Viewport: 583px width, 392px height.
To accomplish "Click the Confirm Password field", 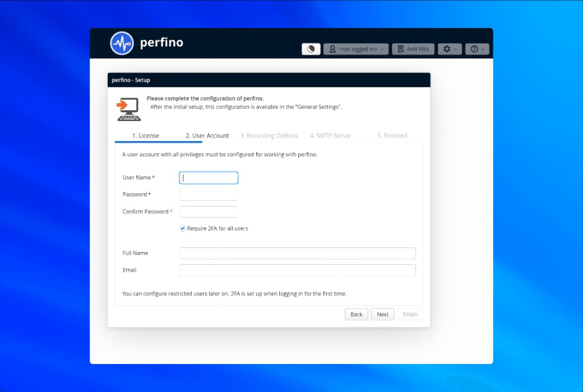I will point(209,212).
